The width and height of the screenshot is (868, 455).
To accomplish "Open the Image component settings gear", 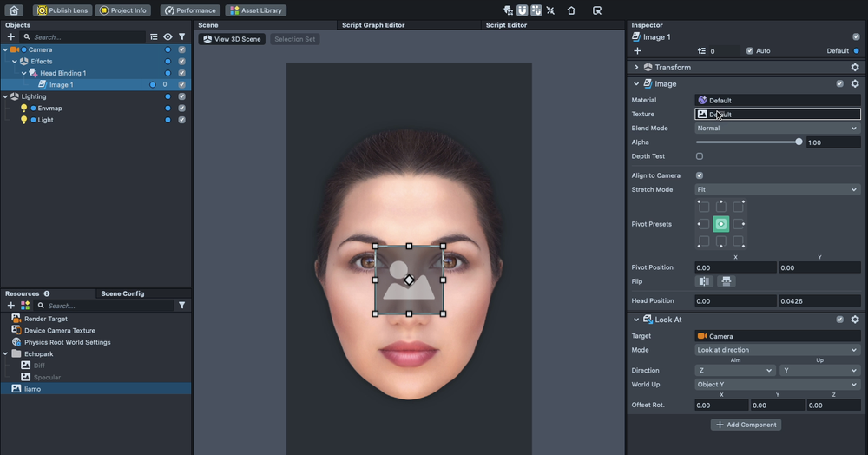I will [x=855, y=83].
